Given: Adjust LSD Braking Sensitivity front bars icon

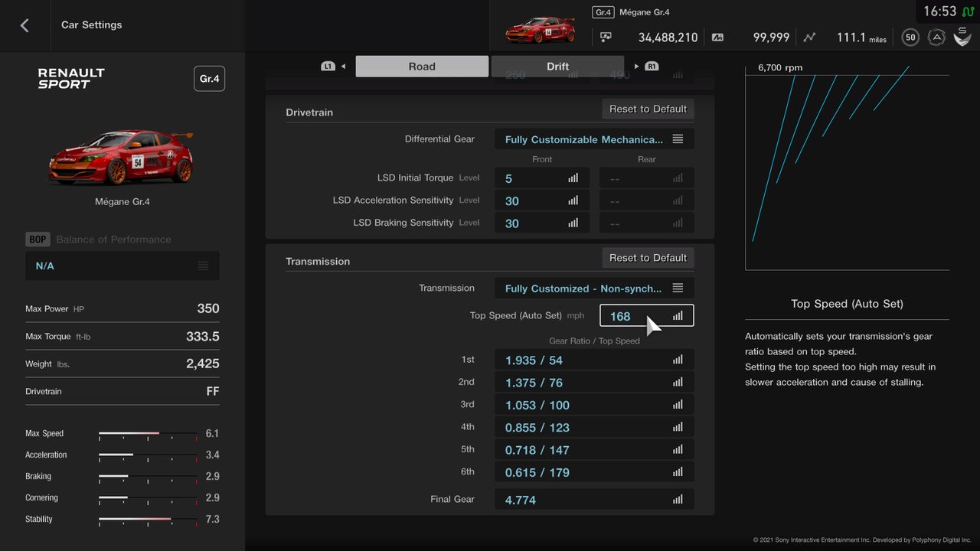Looking at the screenshot, I should (573, 223).
